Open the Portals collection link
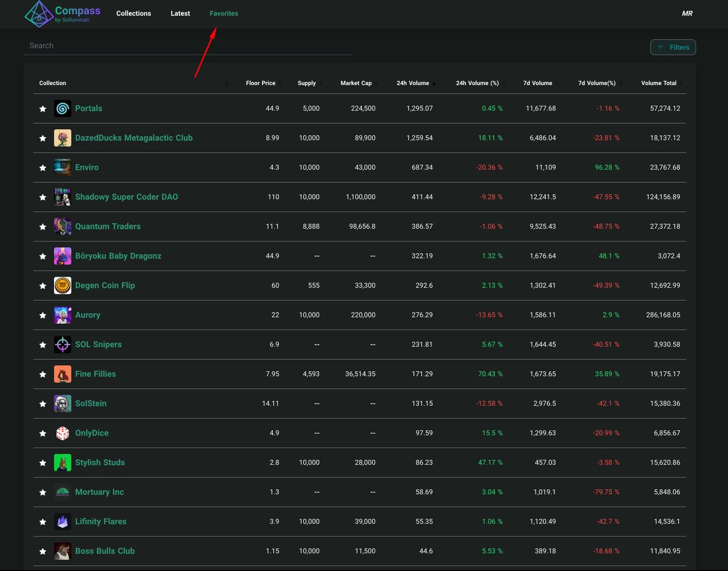Screen dimensions: 728x571 pyautogui.click(x=89, y=109)
